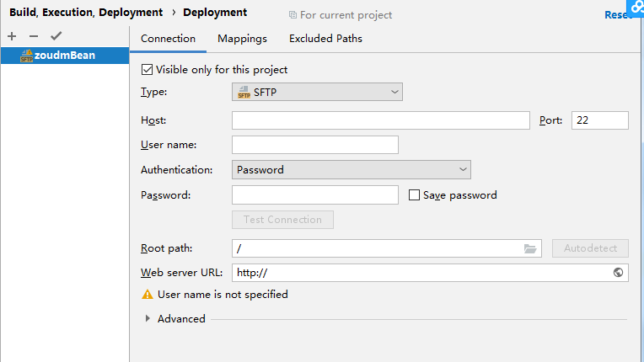This screenshot has width=644, height=362.
Task: Click the Host input field
Action: (380, 120)
